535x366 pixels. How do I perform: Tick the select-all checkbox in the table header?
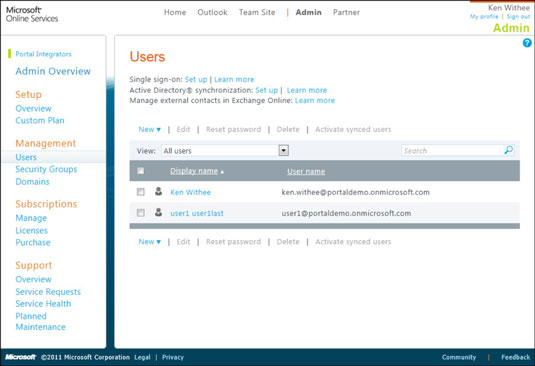pyautogui.click(x=141, y=171)
